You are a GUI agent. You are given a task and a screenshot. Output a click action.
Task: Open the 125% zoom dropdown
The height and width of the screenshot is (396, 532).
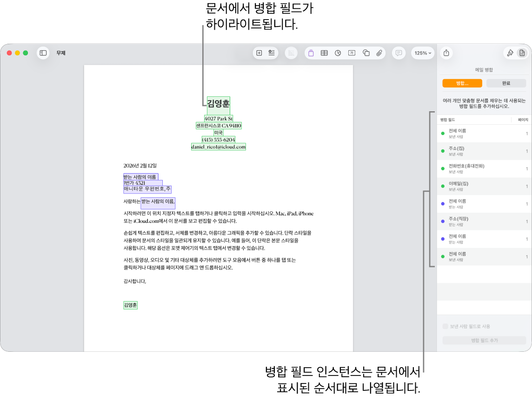pos(423,53)
